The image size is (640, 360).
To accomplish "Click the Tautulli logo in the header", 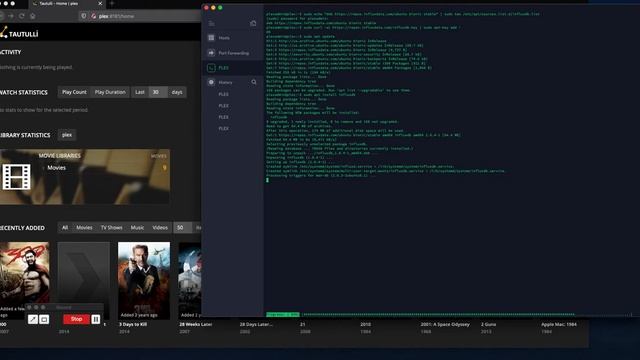I will pyautogui.click(x=19, y=33).
